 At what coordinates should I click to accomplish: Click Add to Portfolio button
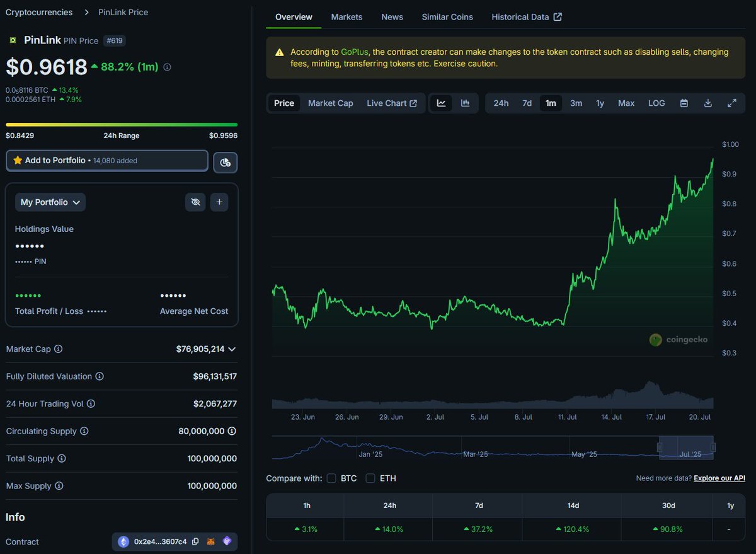coord(107,161)
